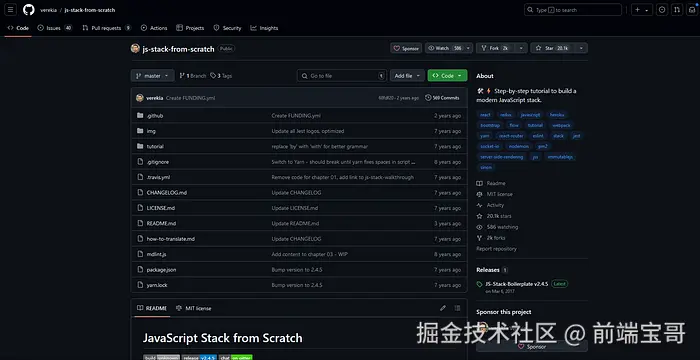
Task: Click the tutorial folder icon
Action: pyautogui.click(x=140, y=147)
